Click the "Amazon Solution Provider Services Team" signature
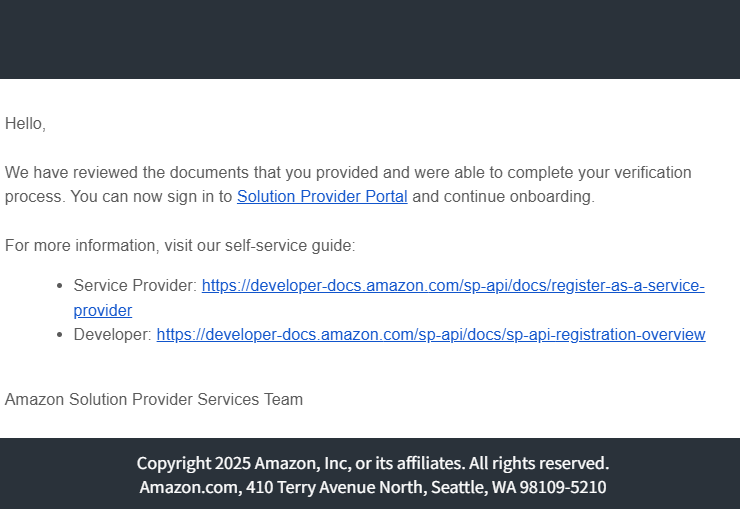 [x=153, y=400]
